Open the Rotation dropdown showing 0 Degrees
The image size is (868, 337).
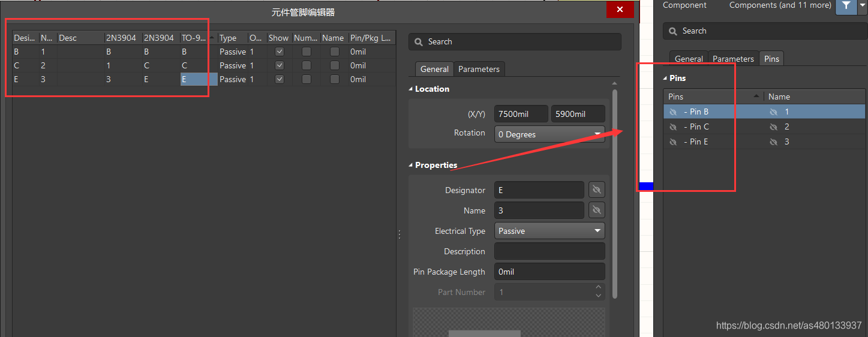(549, 134)
